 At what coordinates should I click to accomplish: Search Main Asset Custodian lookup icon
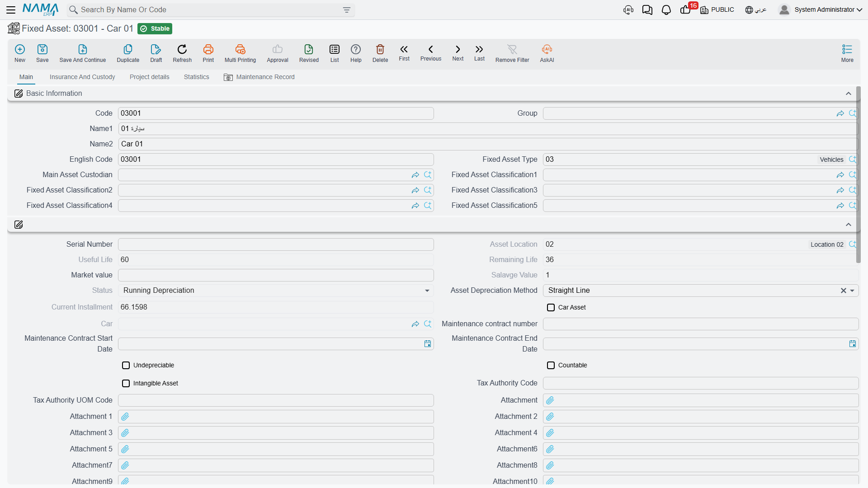coord(428,175)
